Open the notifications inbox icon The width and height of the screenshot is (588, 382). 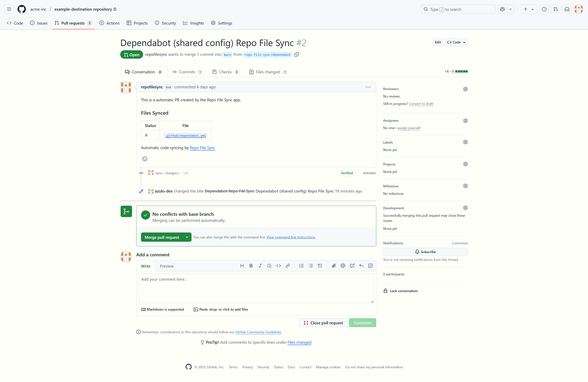567,9
